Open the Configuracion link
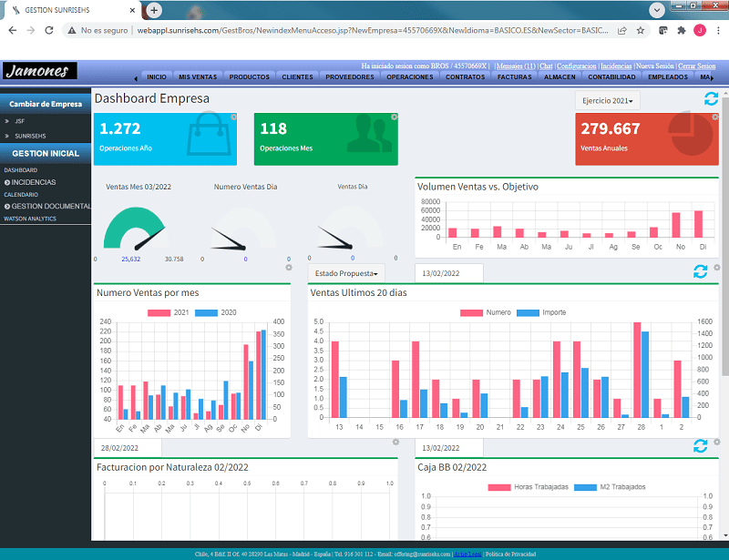The width and height of the screenshot is (729, 560). pos(576,66)
